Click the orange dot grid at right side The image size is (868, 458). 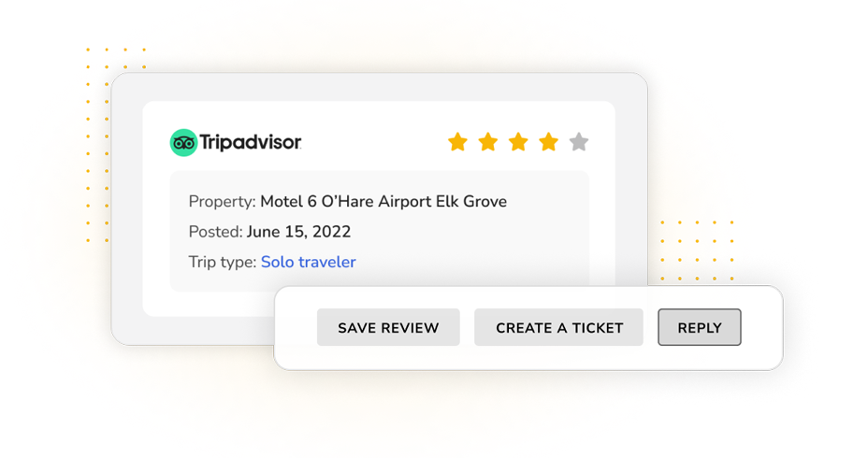pos(697,250)
